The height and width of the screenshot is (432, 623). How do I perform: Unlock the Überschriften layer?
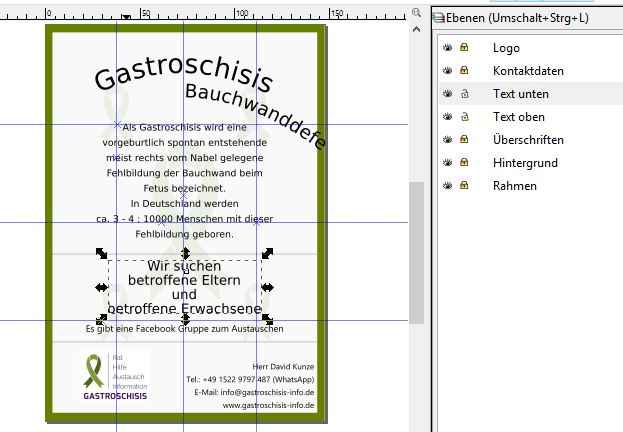coord(464,139)
